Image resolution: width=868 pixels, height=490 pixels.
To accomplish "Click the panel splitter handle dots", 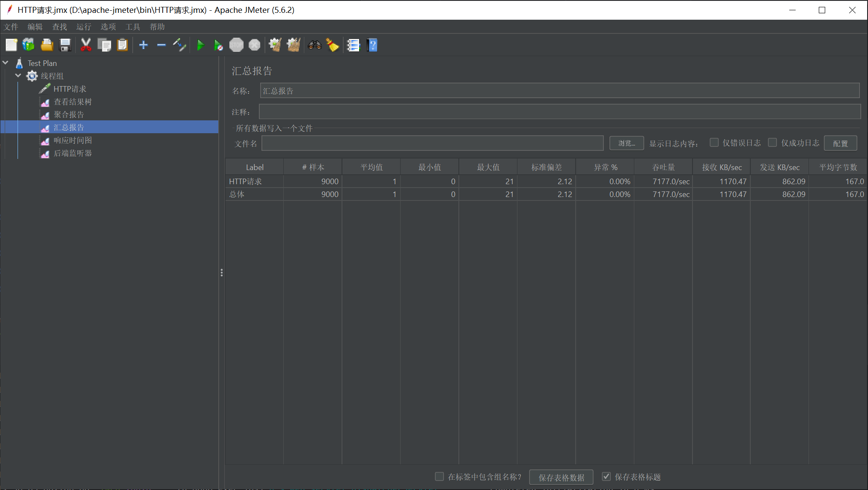I will point(222,272).
